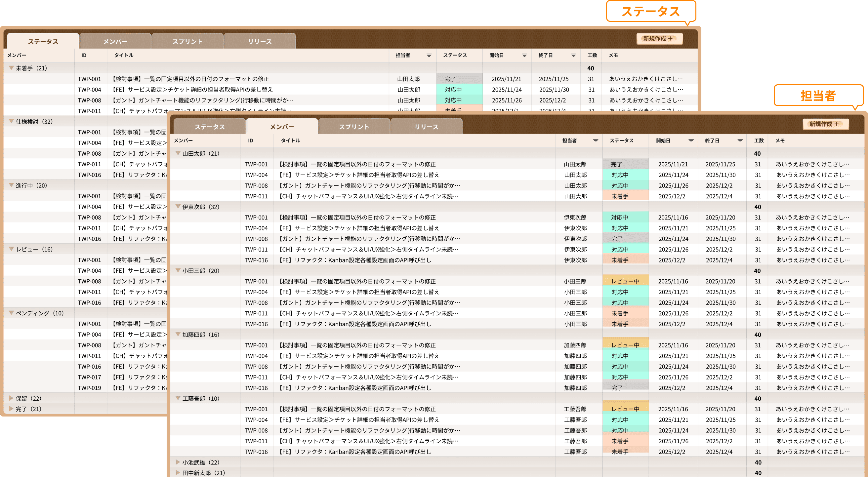Click the 開始日 filter icon in the back table
Screen dimensions: 868x477
coord(524,55)
